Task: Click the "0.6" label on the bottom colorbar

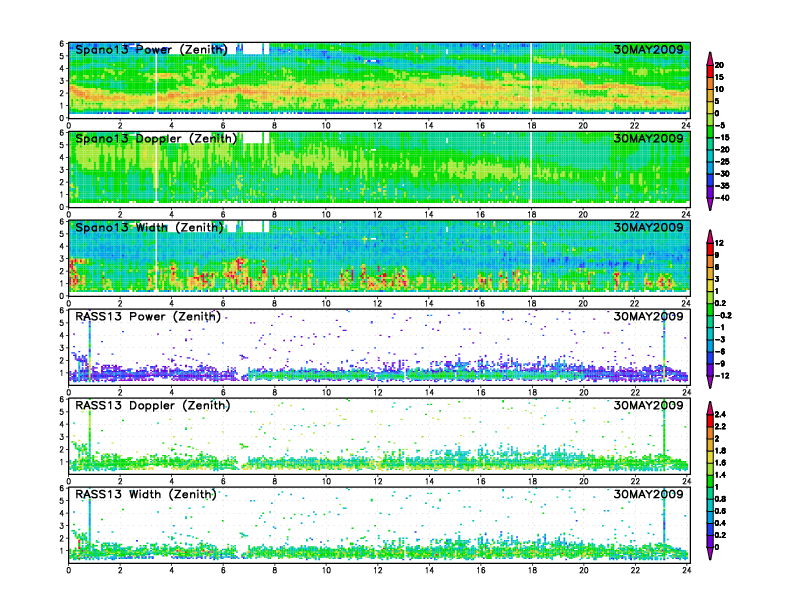Action: click(x=720, y=511)
